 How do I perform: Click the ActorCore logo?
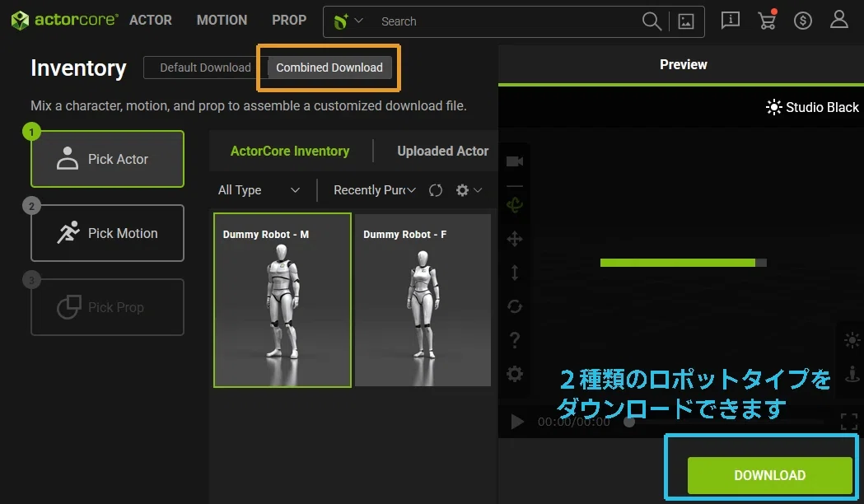(64, 21)
